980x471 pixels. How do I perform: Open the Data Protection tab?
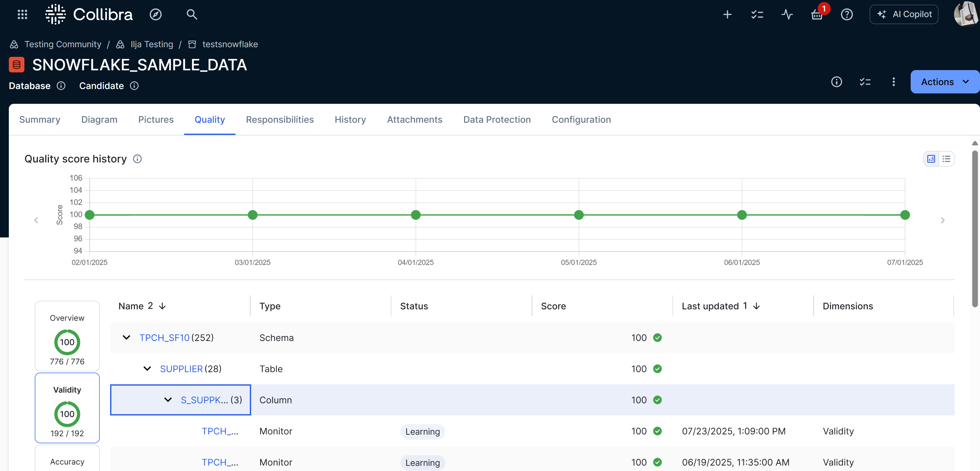[x=497, y=120]
